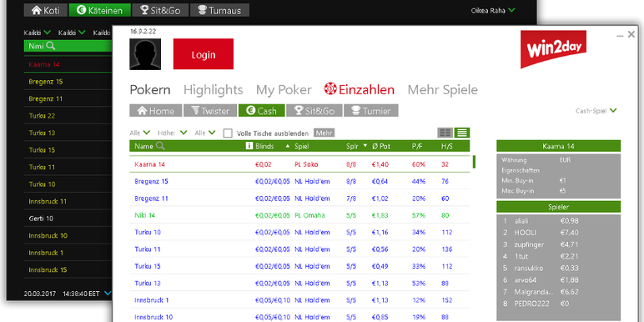Viewport: 644px width, 322px height.
Task: Click the search magnifier in Name header
Action: 160,146
